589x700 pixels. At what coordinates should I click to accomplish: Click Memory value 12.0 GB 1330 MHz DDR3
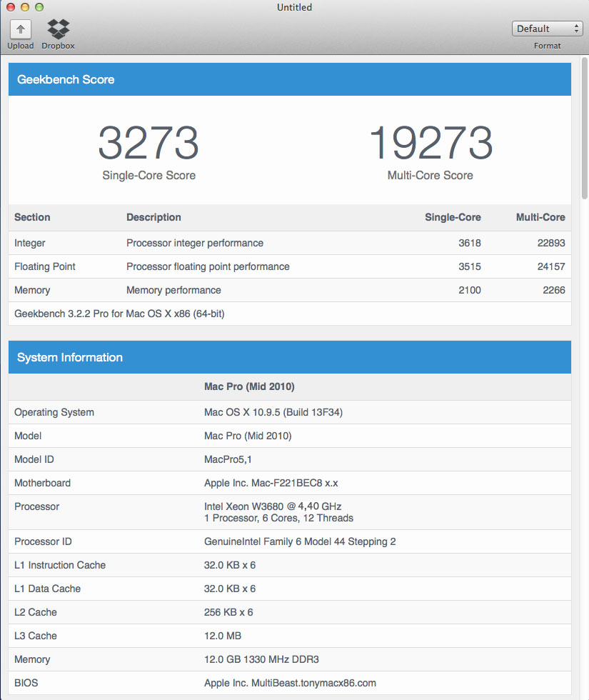pos(261,659)
